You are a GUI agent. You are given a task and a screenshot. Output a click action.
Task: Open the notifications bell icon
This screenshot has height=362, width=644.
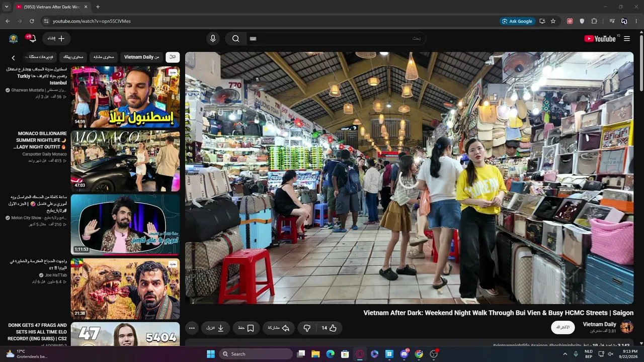[x=32, y=39]
